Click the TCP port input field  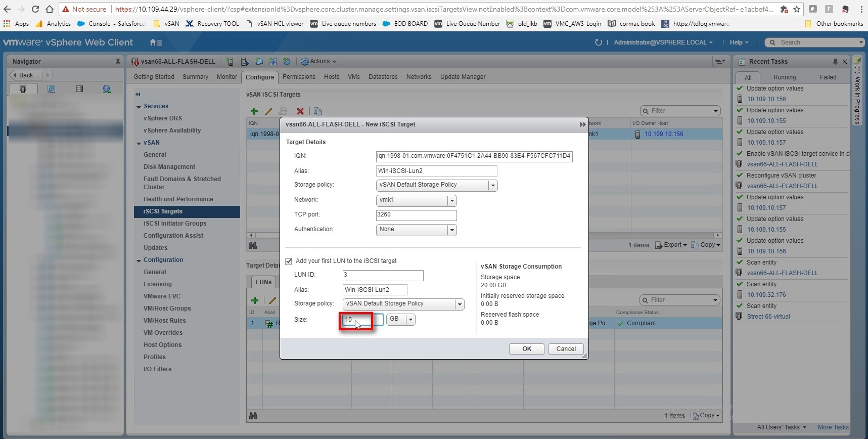416,215
